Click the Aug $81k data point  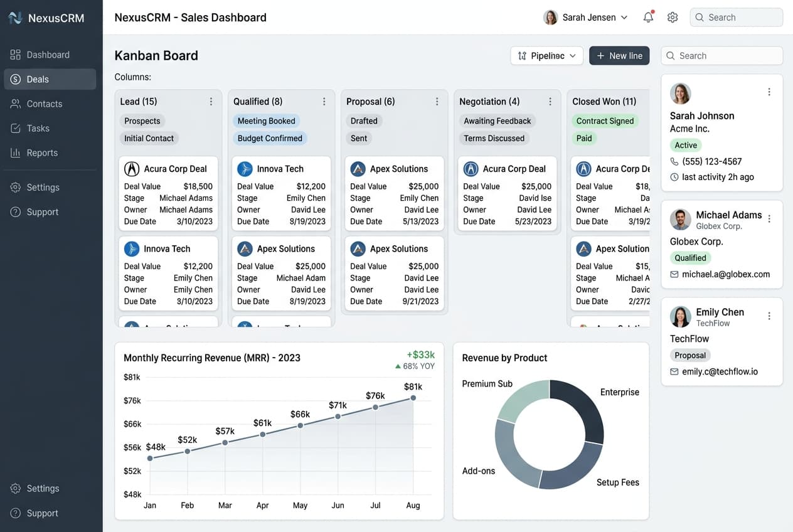click(413, 398)
